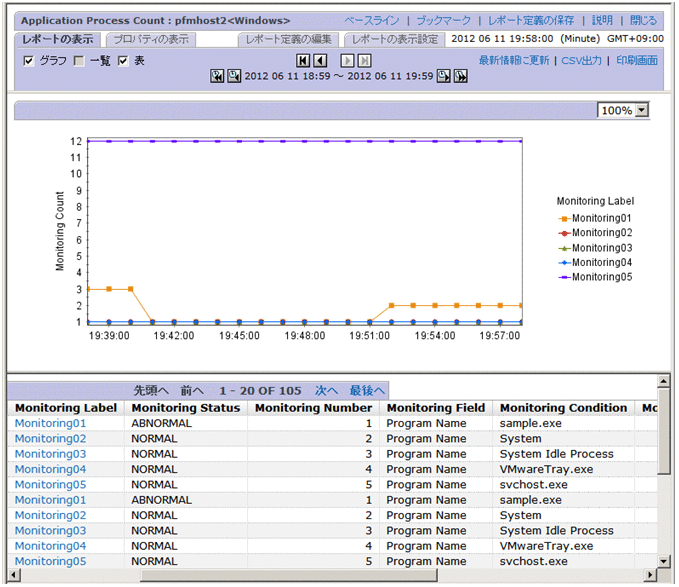Click the previous-page arrow icon
679x587 pixels.
click(320, 60)
